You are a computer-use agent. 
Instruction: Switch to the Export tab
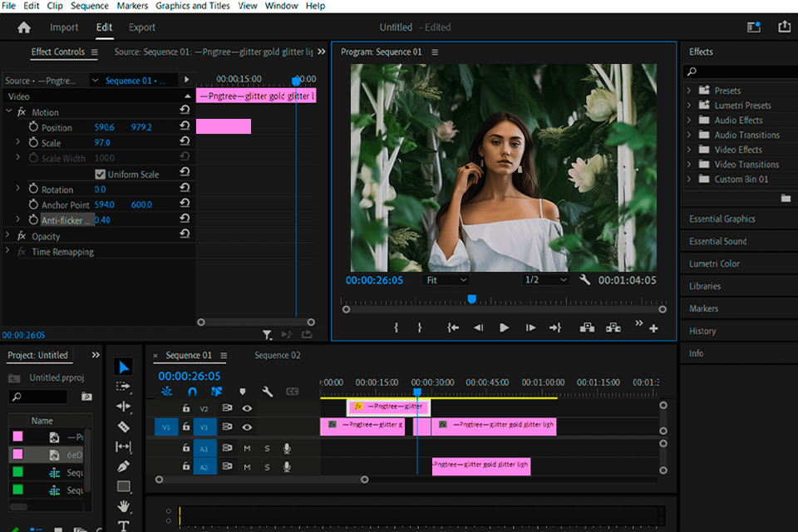coord(142,27)
